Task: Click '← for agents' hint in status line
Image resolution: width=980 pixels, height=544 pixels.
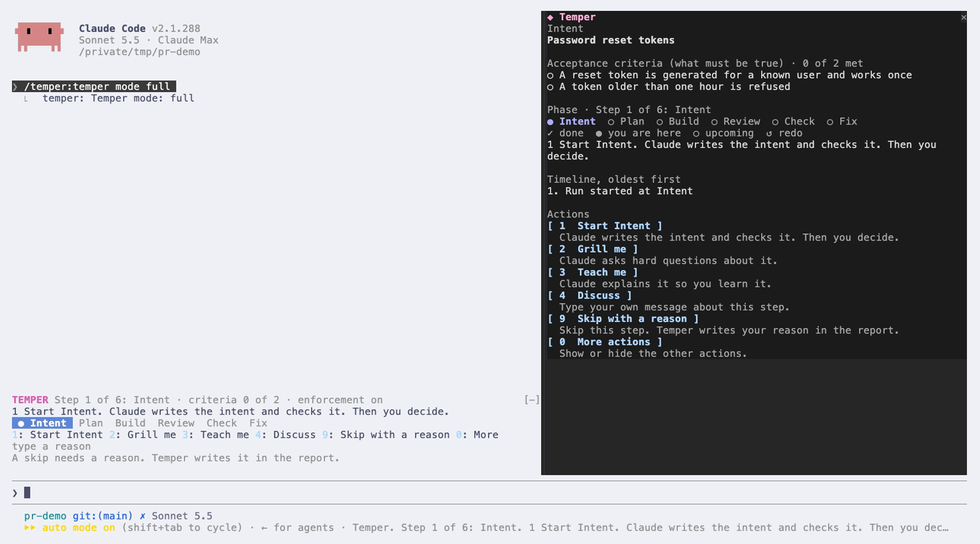Action: tap(298, 528)
